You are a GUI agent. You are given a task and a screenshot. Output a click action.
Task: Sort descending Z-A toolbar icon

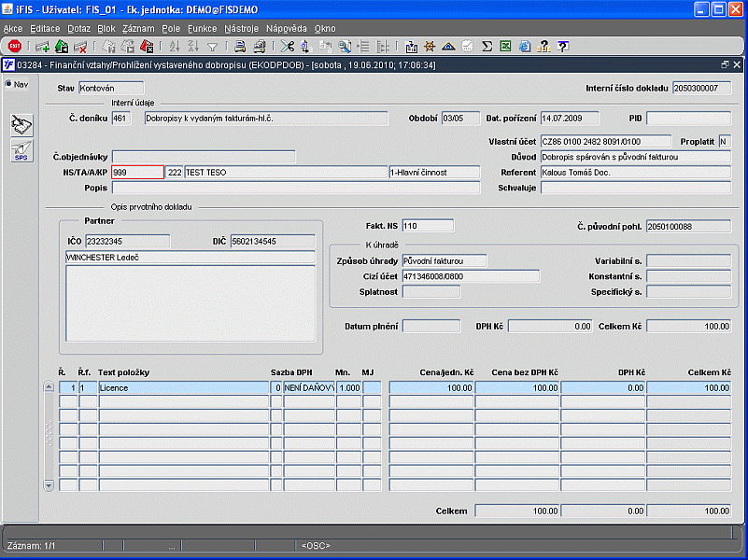pyautogui.click(x=193, y=47)
